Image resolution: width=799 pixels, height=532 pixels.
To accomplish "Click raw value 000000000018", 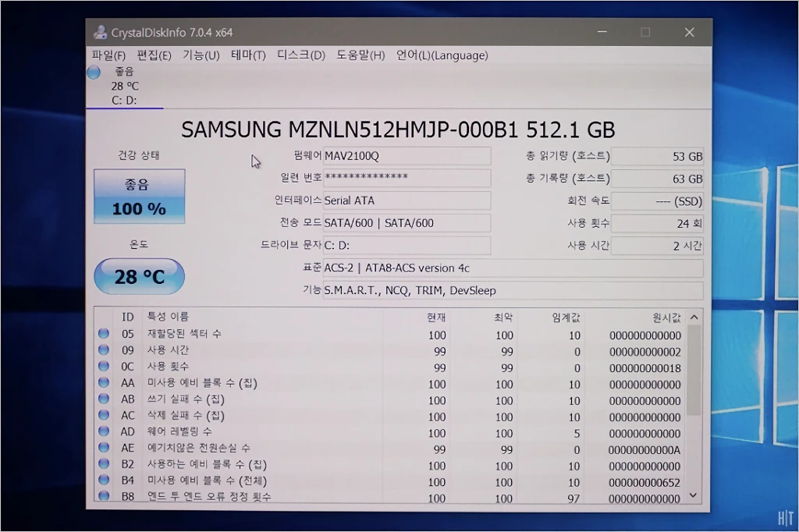I will (x=645, y=368).
